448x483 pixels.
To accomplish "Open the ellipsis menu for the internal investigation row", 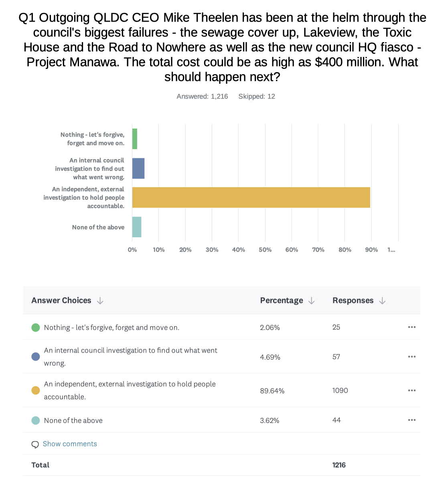I will (x=412, y=357).
